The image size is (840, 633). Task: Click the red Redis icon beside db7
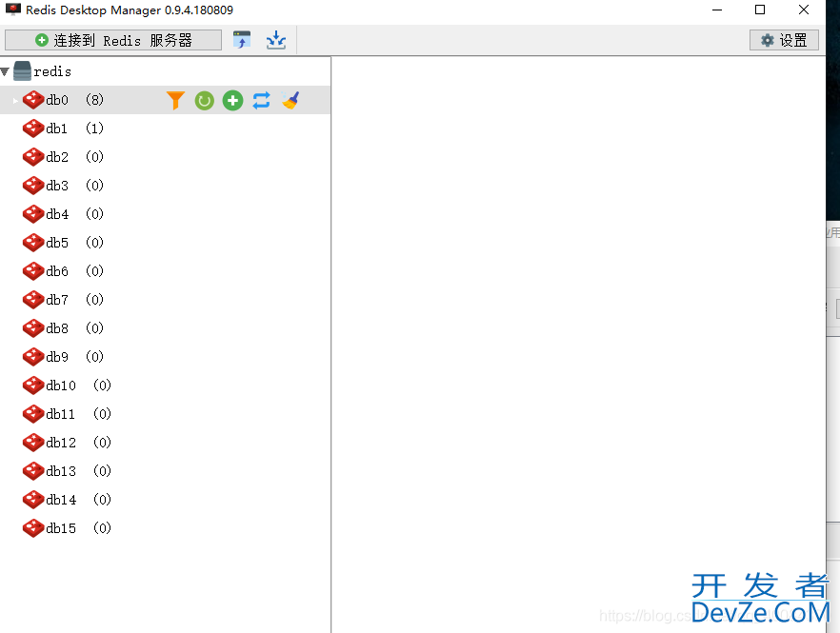click(x=33, y=300)
